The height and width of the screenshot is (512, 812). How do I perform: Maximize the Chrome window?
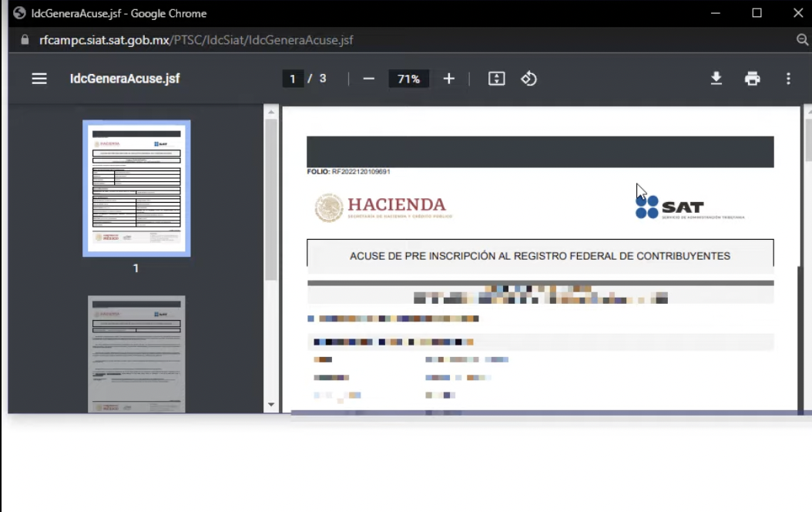point(757,13)
